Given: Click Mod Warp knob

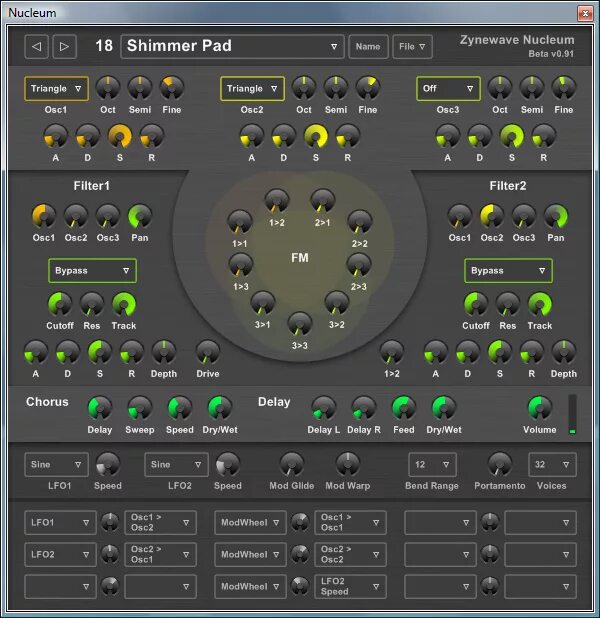Looking at the screenshot, I should coord(348,464).
